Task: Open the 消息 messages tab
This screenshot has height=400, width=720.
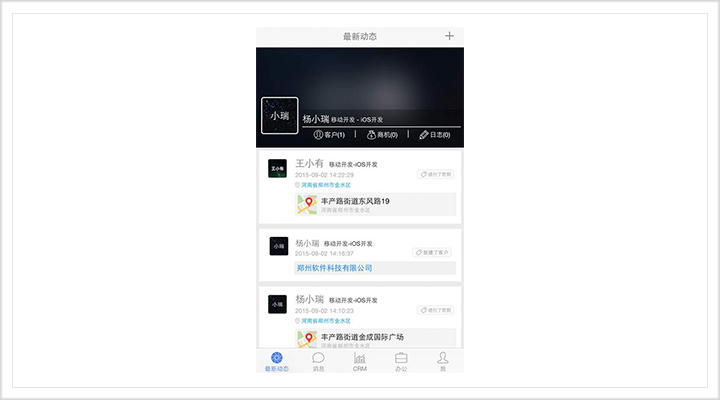Action: click(x=318, y=361)
